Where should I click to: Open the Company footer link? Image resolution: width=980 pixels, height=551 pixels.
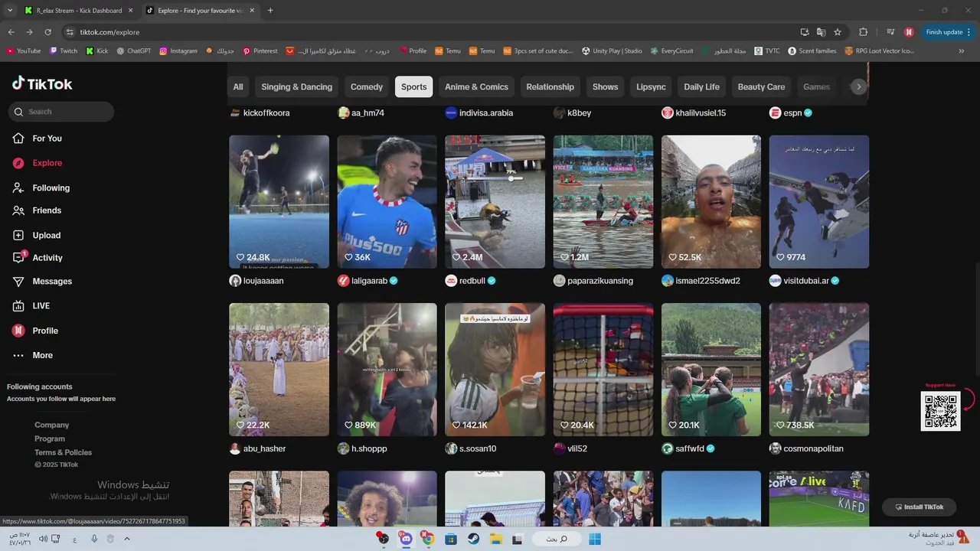pyautogui.click(x=52, y=425)
